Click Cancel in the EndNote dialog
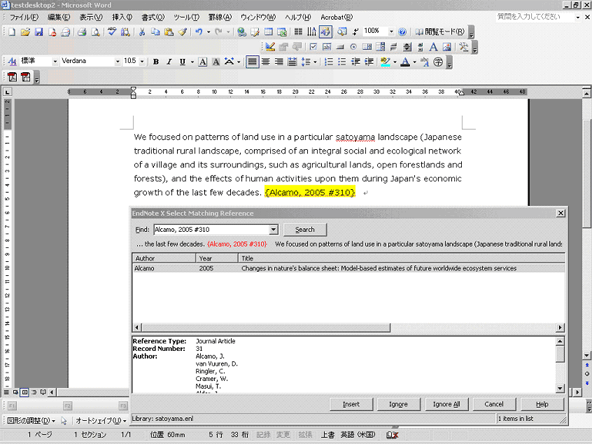Viewport: 592px width, 444px height. [494, 404]
